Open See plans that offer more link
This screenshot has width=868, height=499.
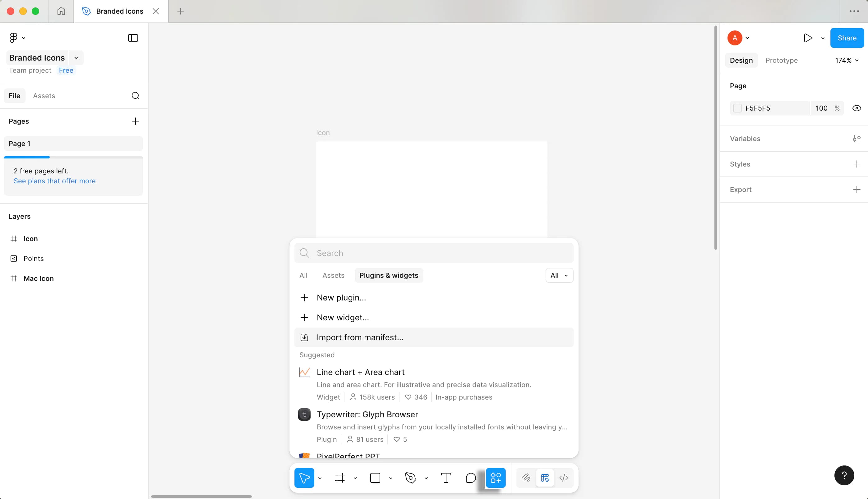pos(54,181)
